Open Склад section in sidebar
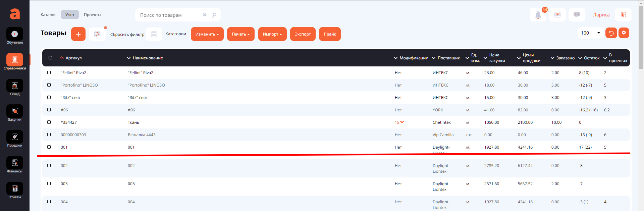Image resolution: width=644 pixels, height=211 pixels. tap(15, 88)
